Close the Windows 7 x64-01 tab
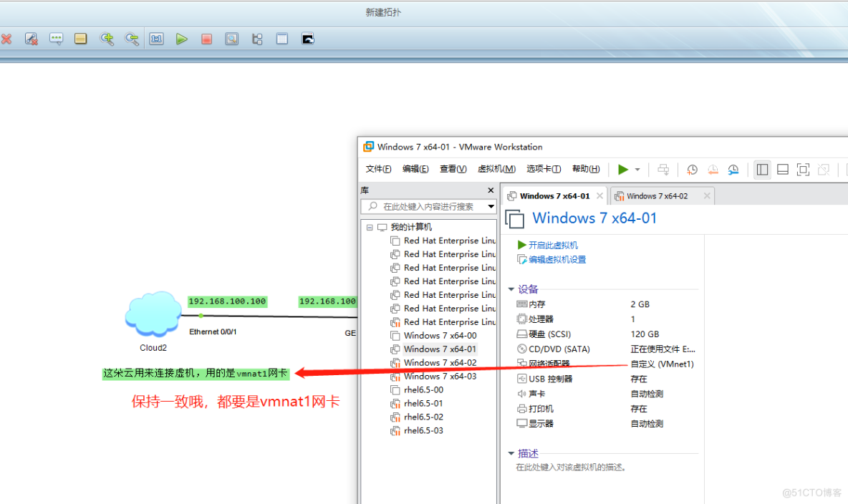The height and width of the screenshot is (504, 848). (599, 195)
